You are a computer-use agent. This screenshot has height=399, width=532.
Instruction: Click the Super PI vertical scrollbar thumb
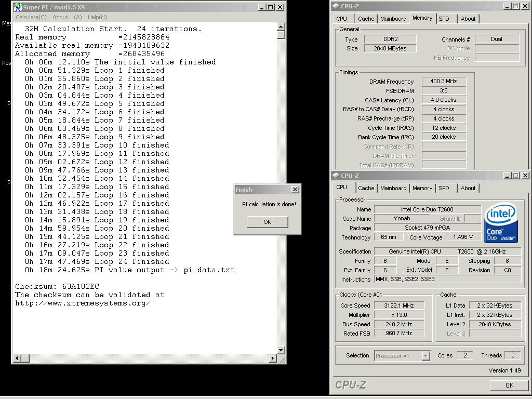(281, 35)
